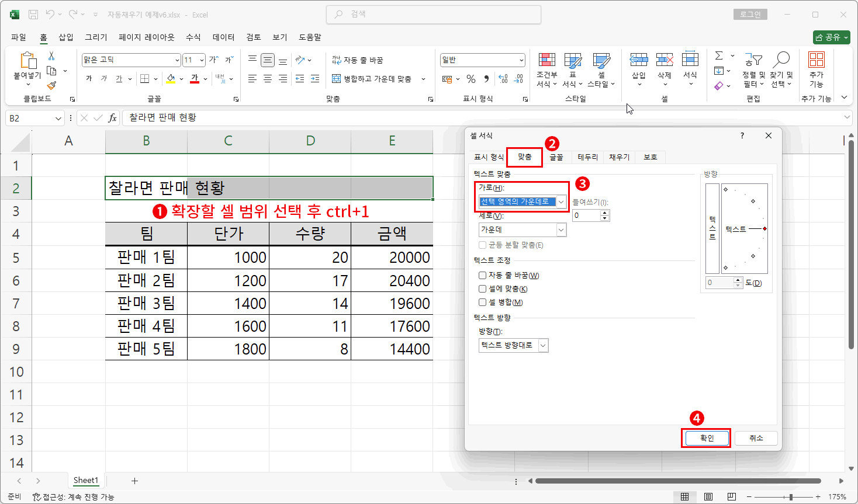Check 셀 병합 merge cells option

click(x=483, y=302)
